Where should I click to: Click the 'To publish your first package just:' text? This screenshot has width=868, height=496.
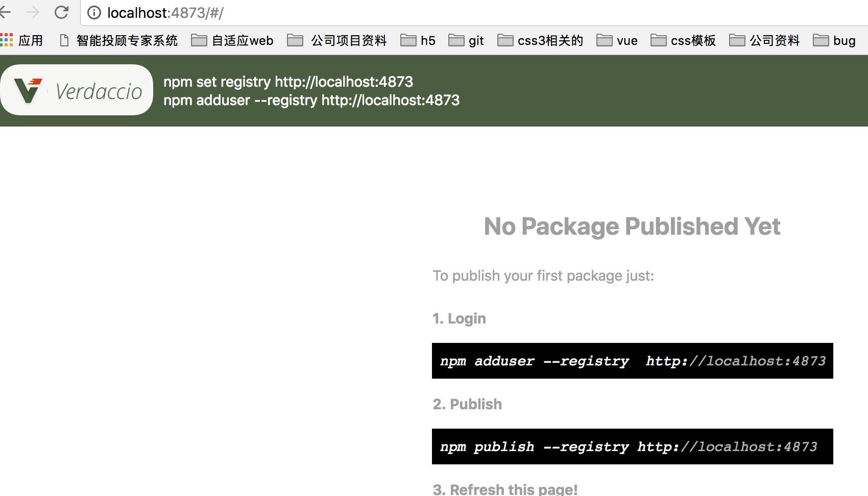[543, 276]
